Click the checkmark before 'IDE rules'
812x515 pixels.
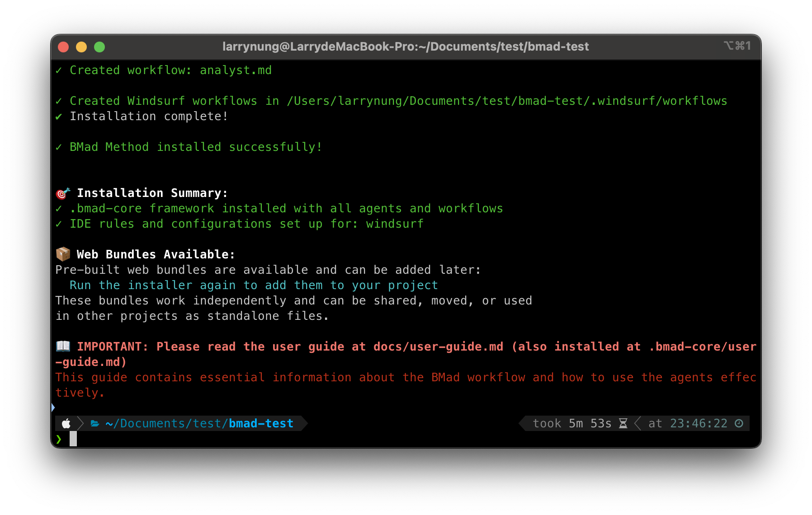click(x=59, y=224)
